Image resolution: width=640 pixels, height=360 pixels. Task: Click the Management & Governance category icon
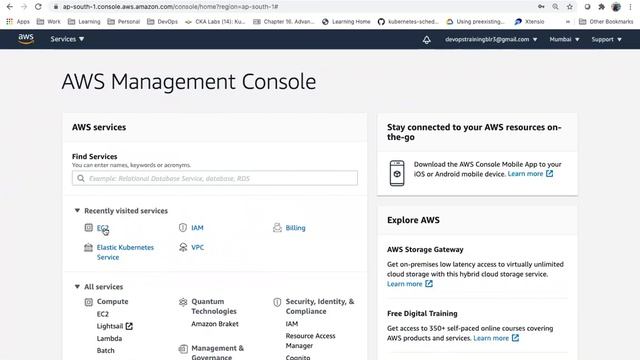[183, 349]
